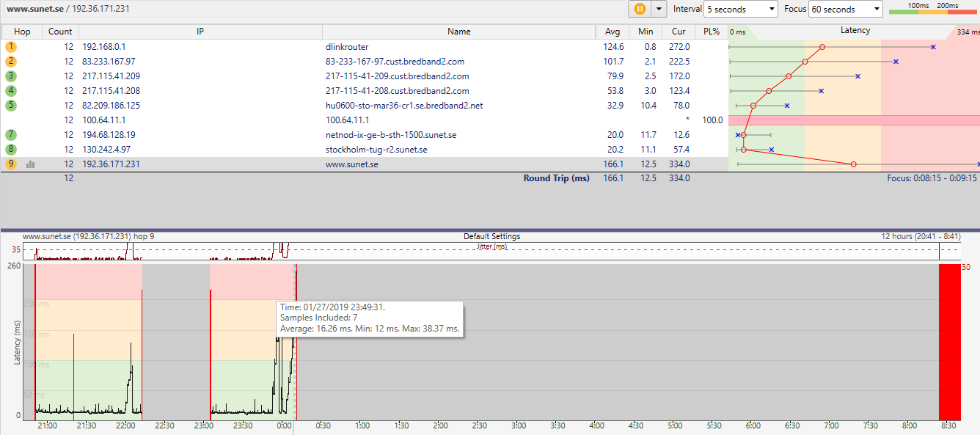
Task: Open the dropdown arrow beside the pause button
Action: click(659, 9)
